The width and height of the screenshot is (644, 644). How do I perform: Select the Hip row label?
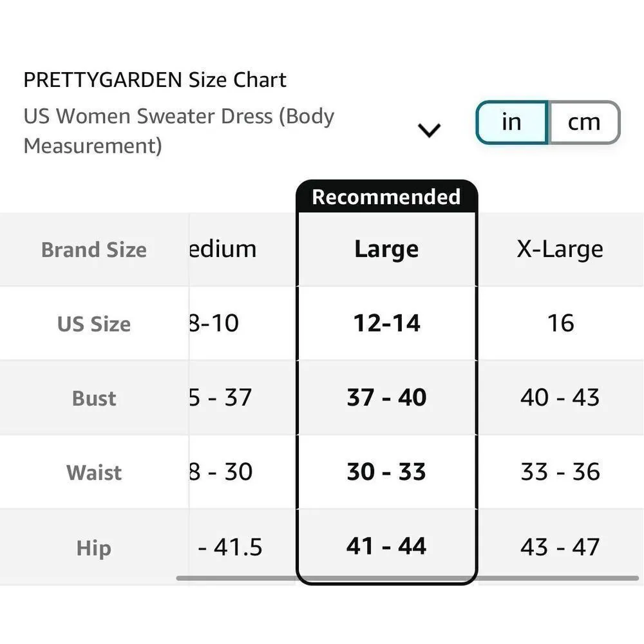(93, 547)
